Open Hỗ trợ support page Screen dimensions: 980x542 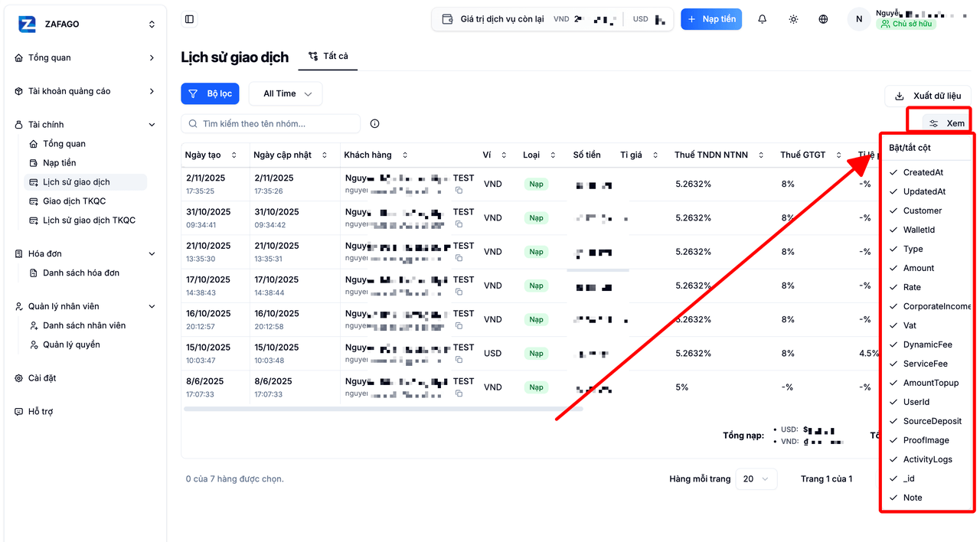[85, 411]
